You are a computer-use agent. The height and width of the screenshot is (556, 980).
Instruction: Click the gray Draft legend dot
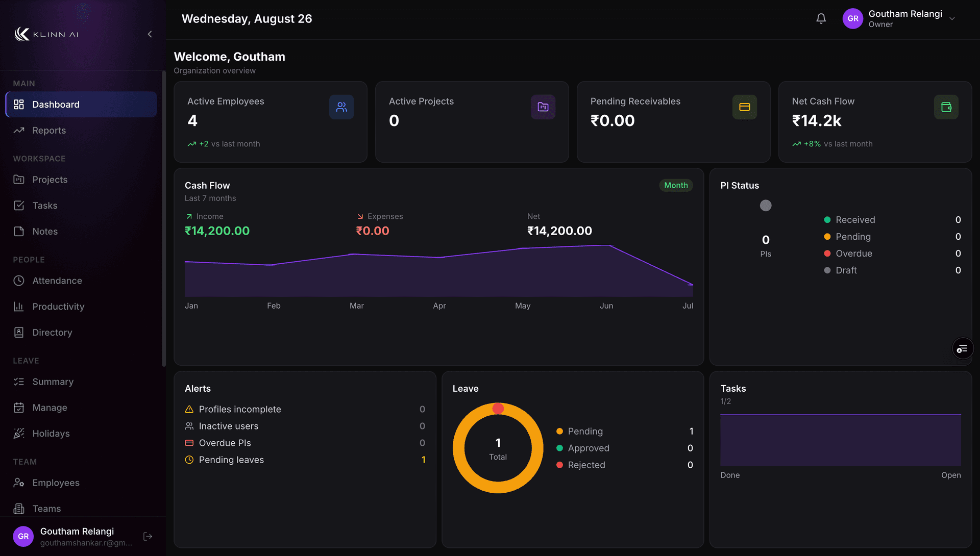[x=827, y=270]
